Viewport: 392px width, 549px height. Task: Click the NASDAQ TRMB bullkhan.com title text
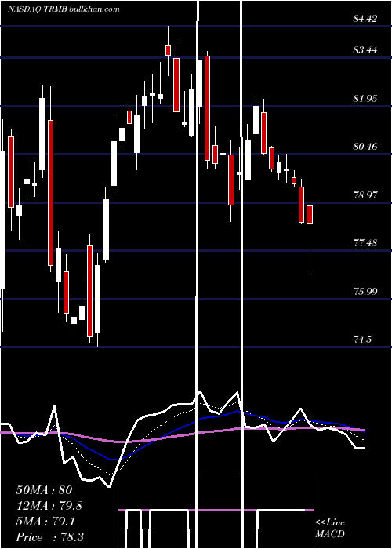64,9
